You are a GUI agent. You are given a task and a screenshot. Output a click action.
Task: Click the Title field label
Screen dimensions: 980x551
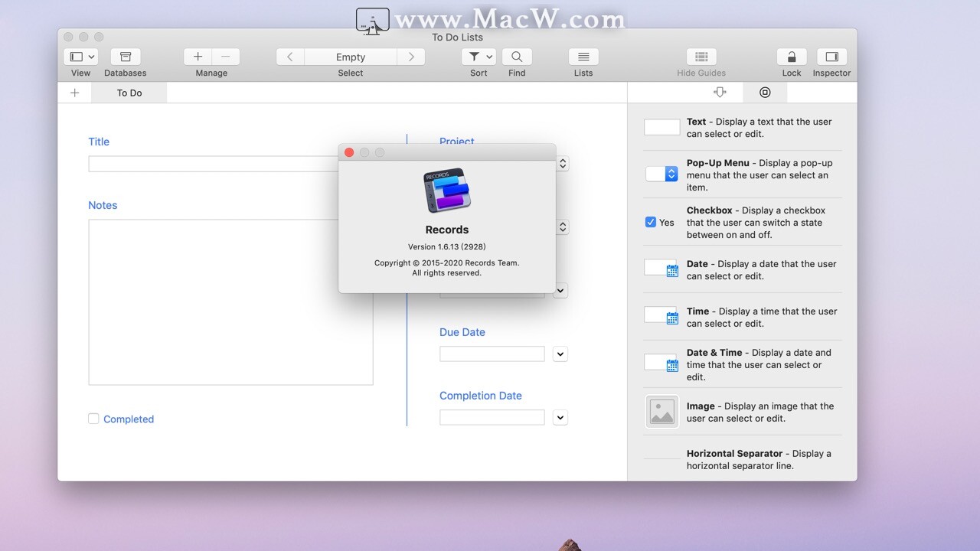99,142
